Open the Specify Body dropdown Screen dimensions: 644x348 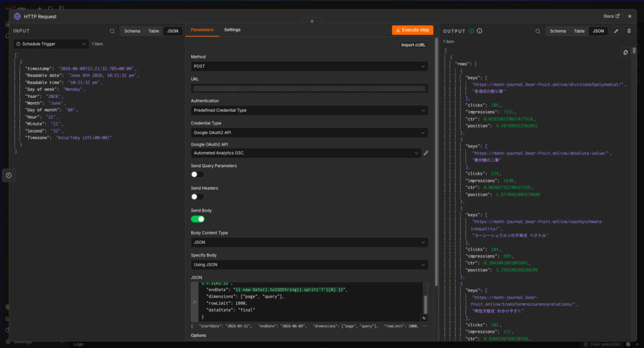click(309, 264)
